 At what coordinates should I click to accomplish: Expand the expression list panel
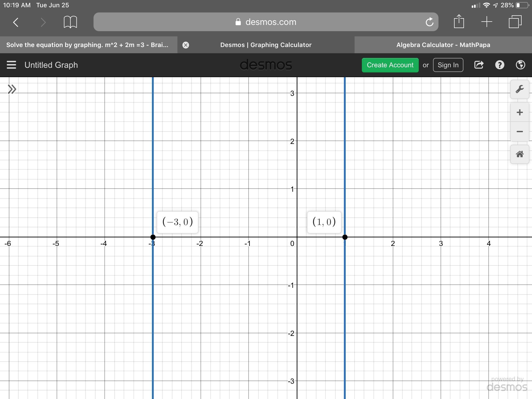[12, 89]
